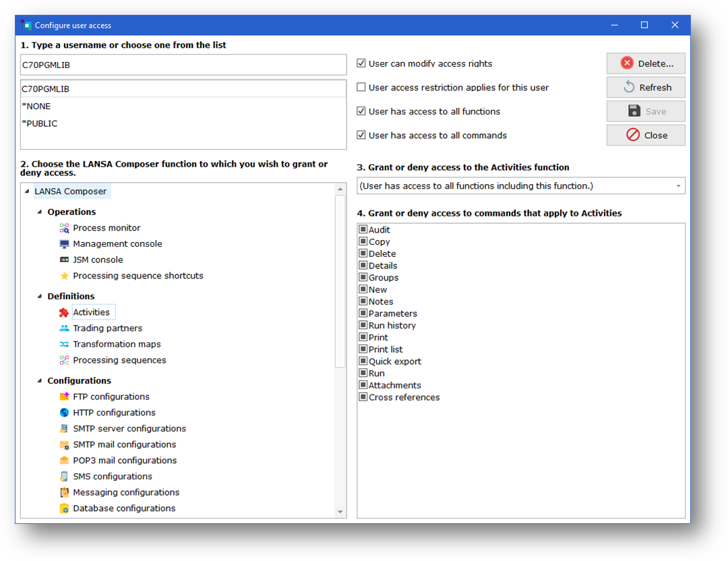Collapse the Definitions tree group

click(x=40, y=296)
